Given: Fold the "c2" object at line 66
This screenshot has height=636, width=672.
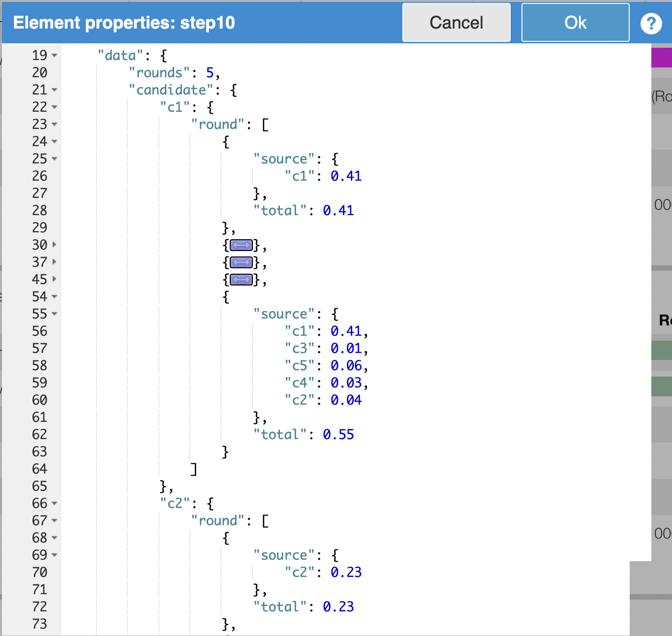Looking at the screenshot, I should (55, 504).
